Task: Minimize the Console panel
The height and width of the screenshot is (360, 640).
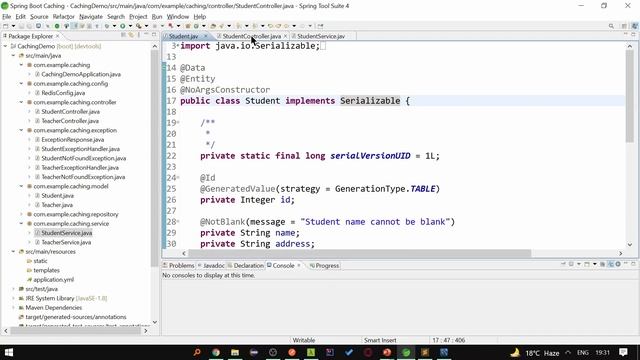Action: tap(626, 264)
